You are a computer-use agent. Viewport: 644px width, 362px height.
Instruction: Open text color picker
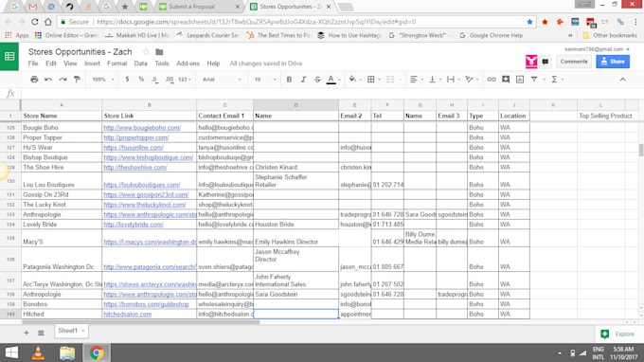pyautogui.click(x=332, y=80)
